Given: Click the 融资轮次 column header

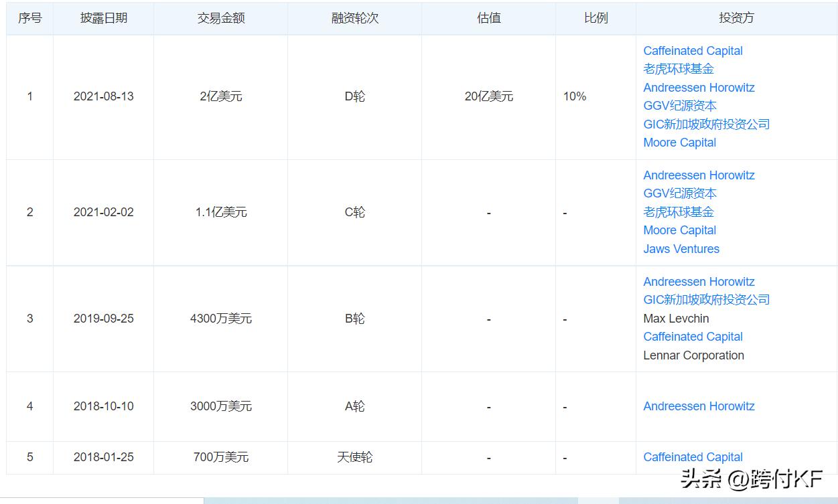Looking at the screenshot, I should tap(354, 18).
